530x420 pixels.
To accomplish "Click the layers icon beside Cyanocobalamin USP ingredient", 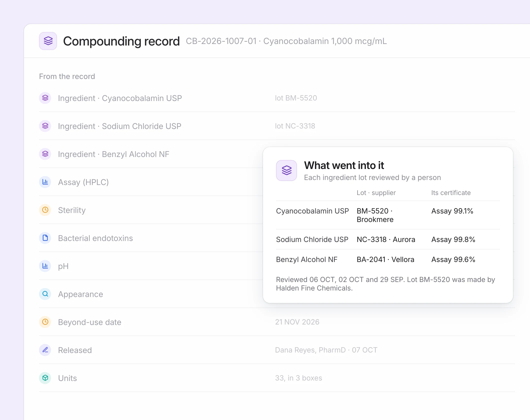I will [45, 98].
